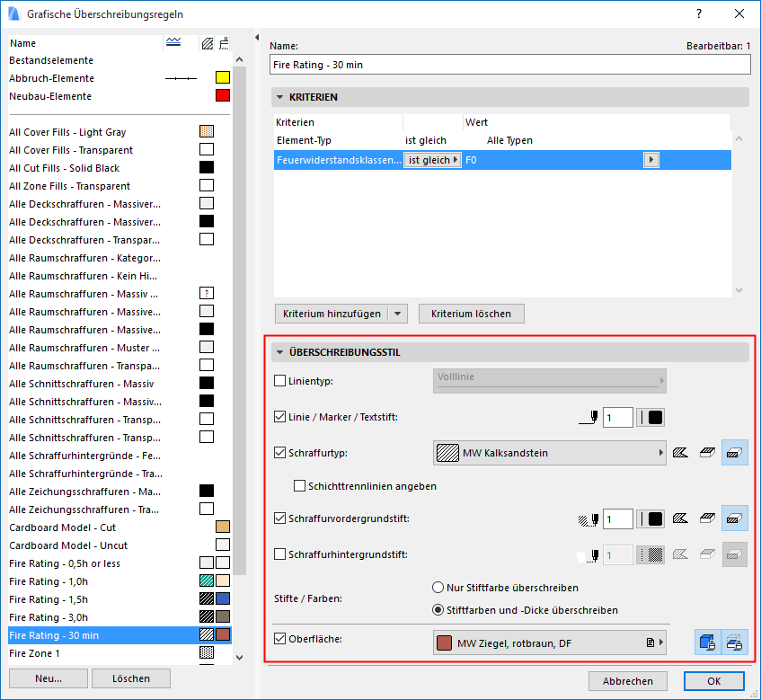Select 'Cardboard Model - Cut' rule

pos(119,527)
